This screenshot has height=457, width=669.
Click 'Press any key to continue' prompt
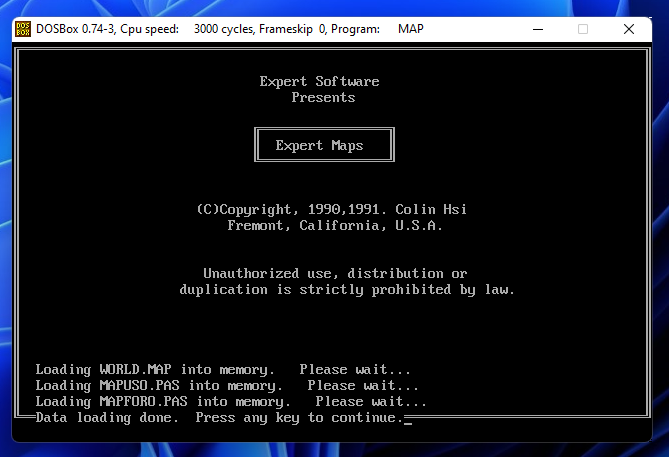(x=299, y=417)
